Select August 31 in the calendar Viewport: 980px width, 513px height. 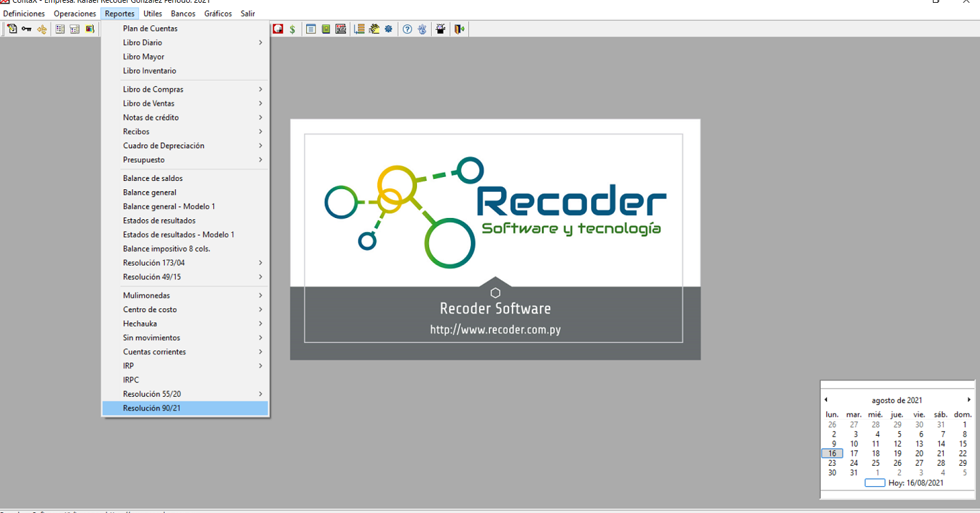click(x=854, y=473)
